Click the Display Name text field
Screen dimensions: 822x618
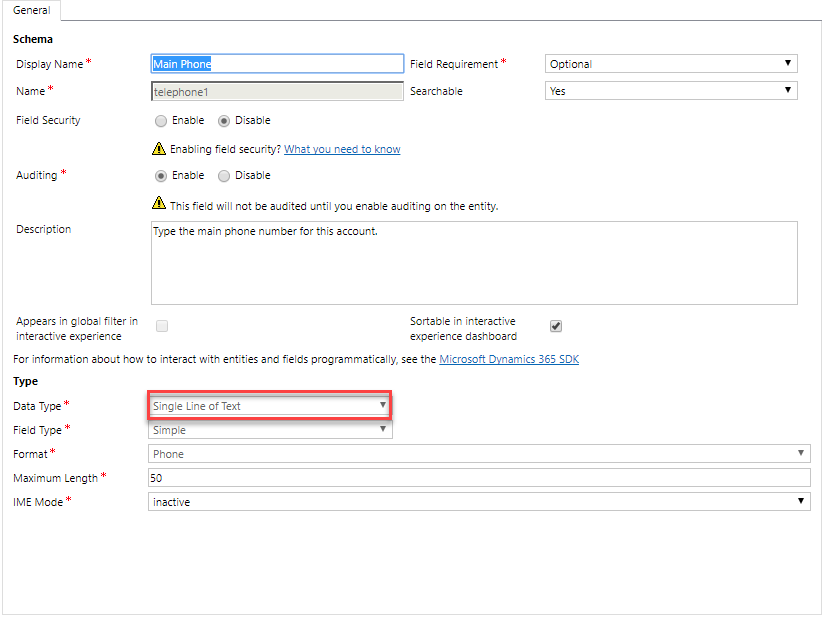click(x=277, y=64)
